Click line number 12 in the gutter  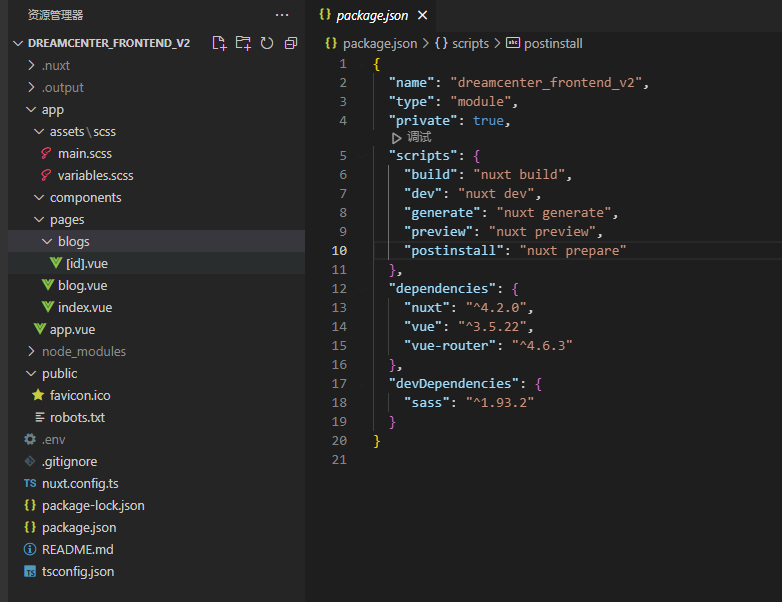point(341,288)
